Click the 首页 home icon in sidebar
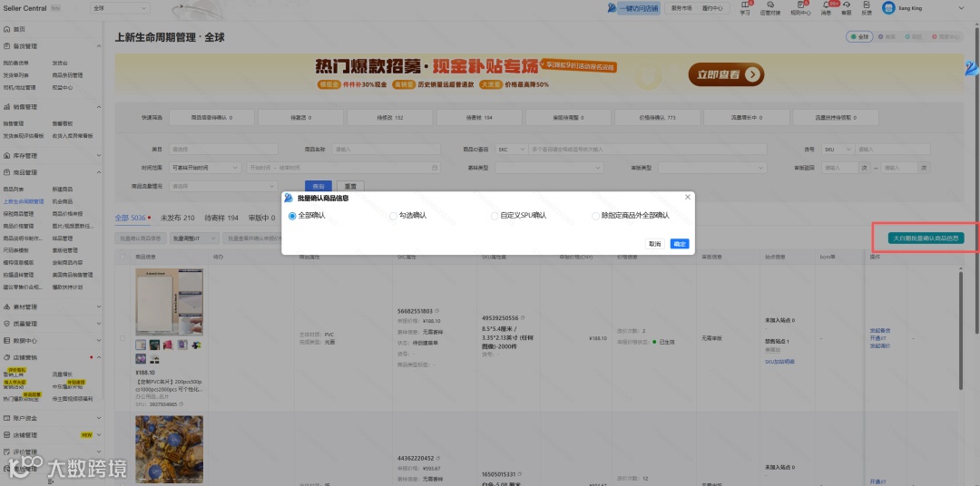 pyautogui.click(x=7, y=29)
